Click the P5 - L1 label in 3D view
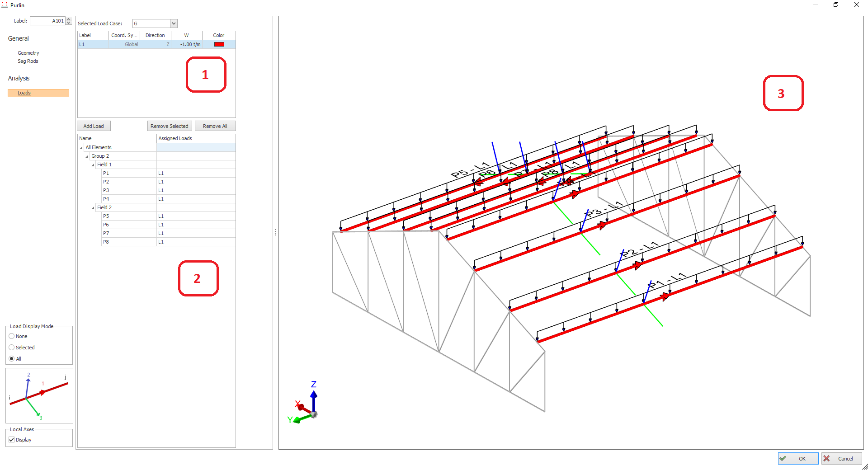The image size is (868, 470). [x=470, y=169]
